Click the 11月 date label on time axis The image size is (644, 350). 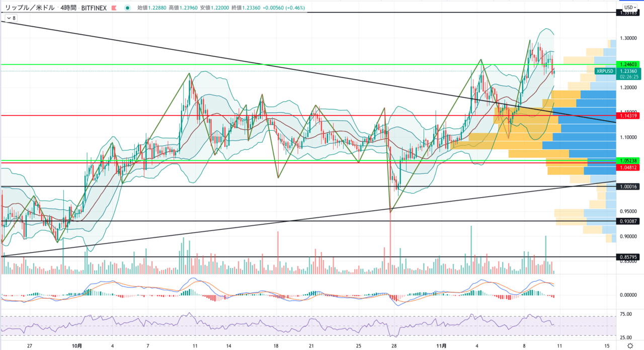[441, 346]
